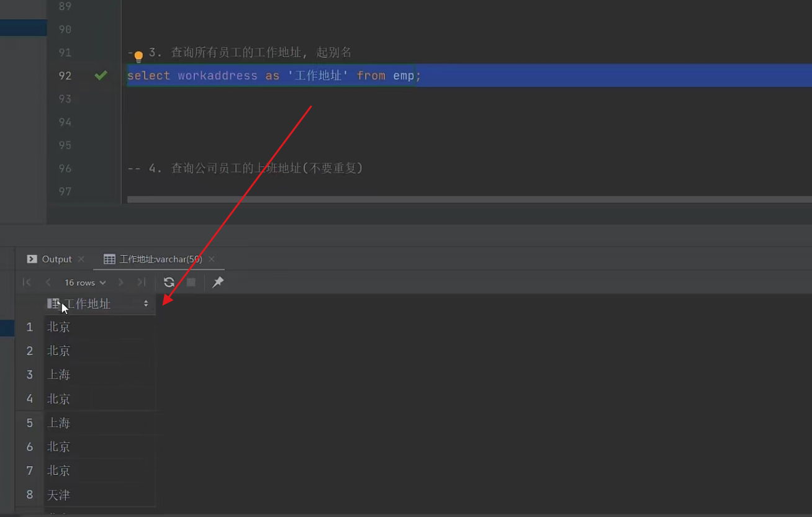
Task: Close the 工作地址:varchar(50) tab
Action: click(x=211, y=259)
